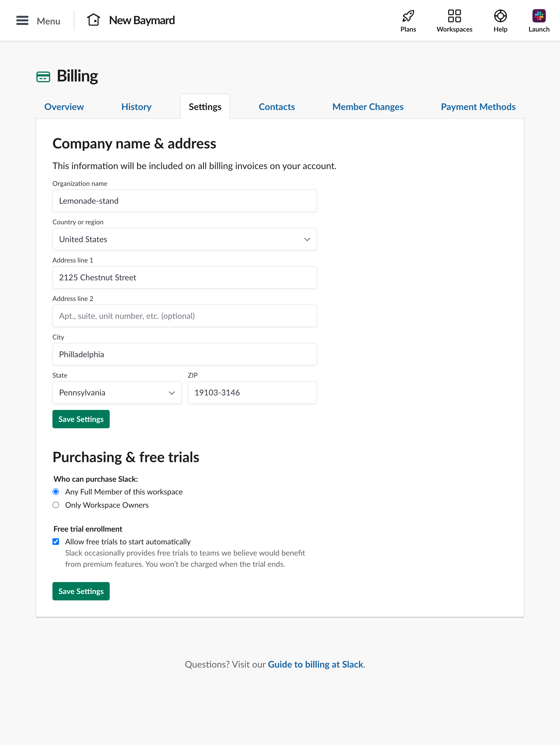
Task: Switch to the Billing History tab
Action: click(x=136, y=106)
